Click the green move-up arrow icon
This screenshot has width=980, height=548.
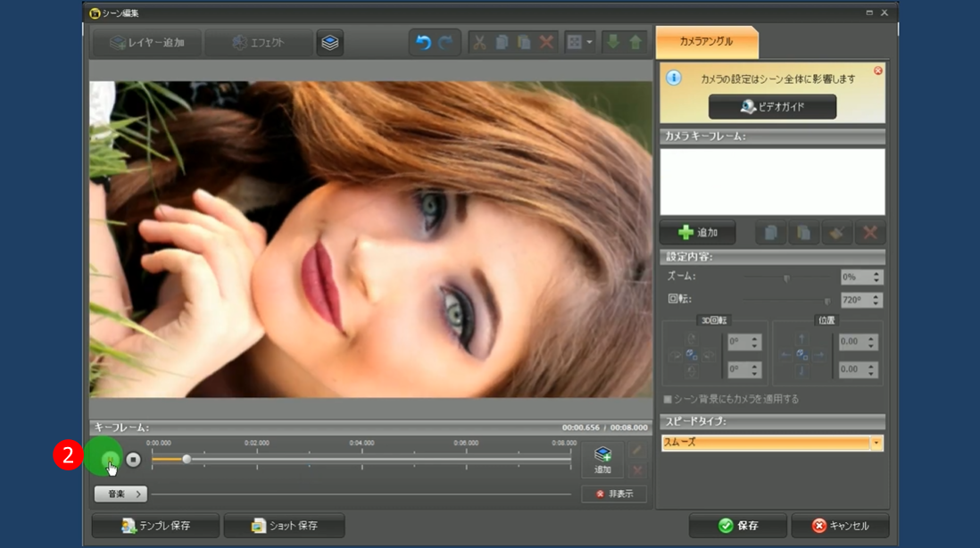pyautogui.click(x=635, y=43)
